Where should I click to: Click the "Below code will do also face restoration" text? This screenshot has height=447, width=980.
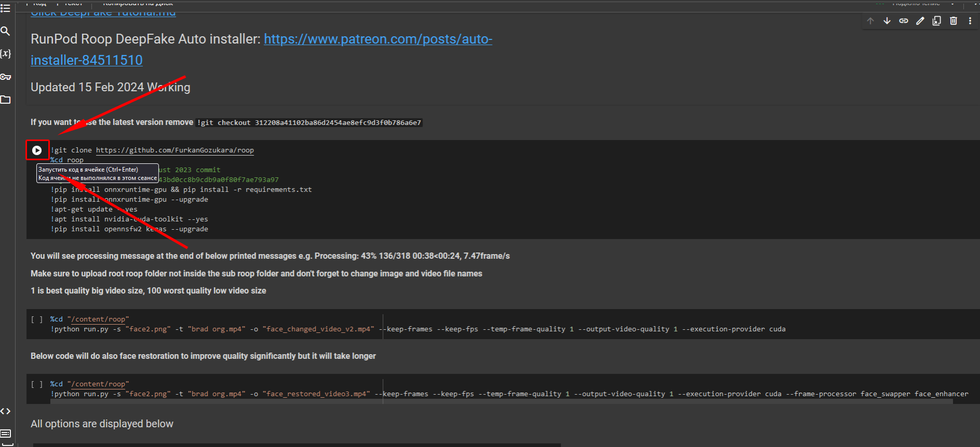tap(203, 356)
